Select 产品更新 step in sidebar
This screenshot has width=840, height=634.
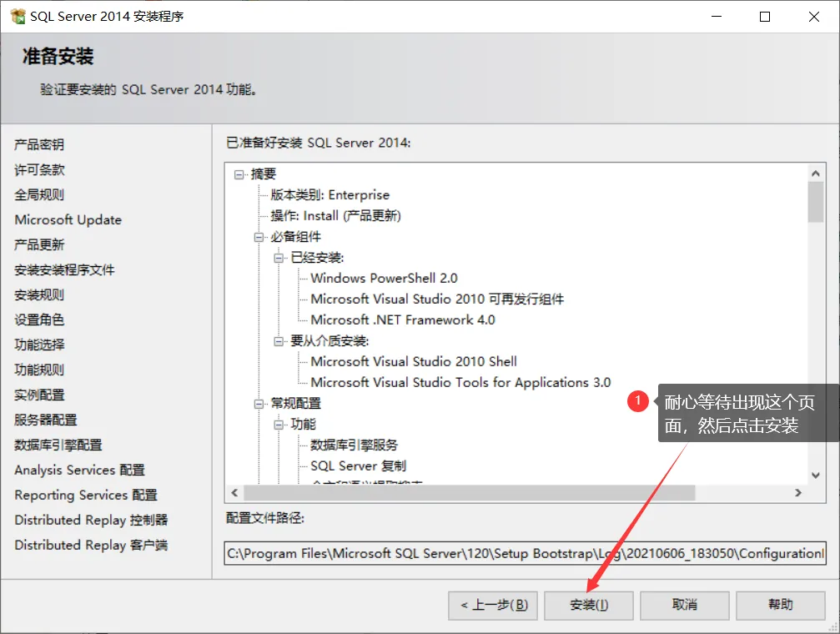(39, 245)
